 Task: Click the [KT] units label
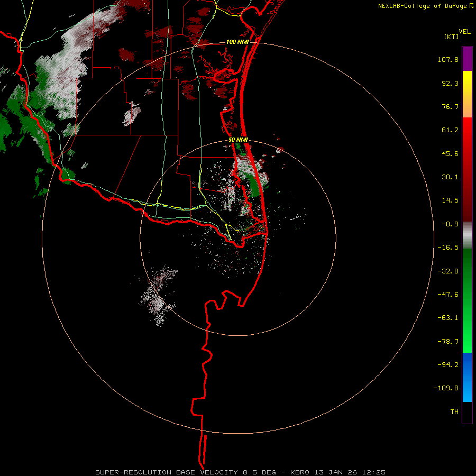click(451, 36)
